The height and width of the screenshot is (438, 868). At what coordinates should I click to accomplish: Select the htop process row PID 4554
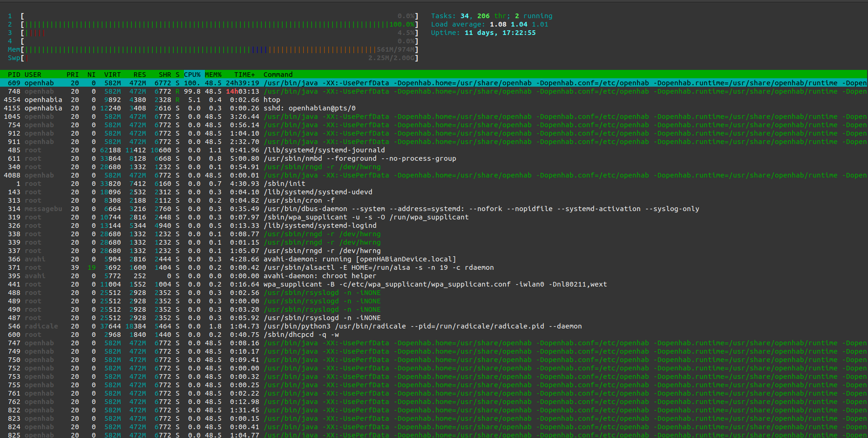pyautogui.click(x=434, y=100)
